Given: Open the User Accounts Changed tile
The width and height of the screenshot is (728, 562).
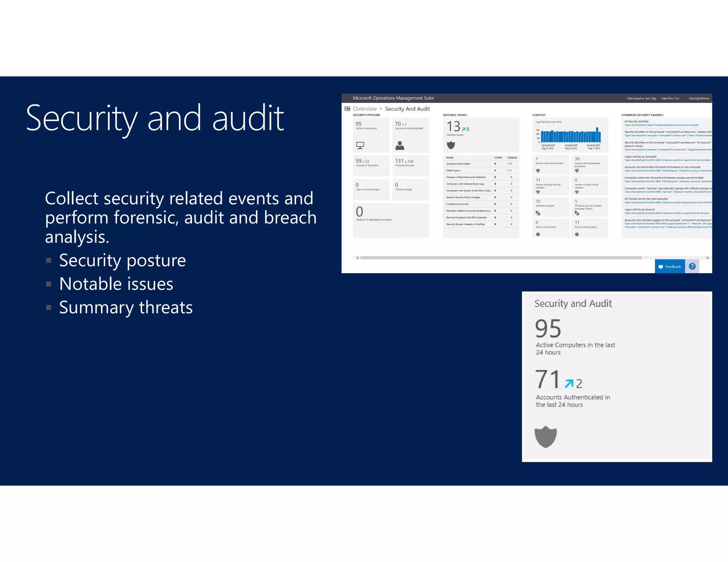Looking at the screenshot, I should tap(371, 189).
